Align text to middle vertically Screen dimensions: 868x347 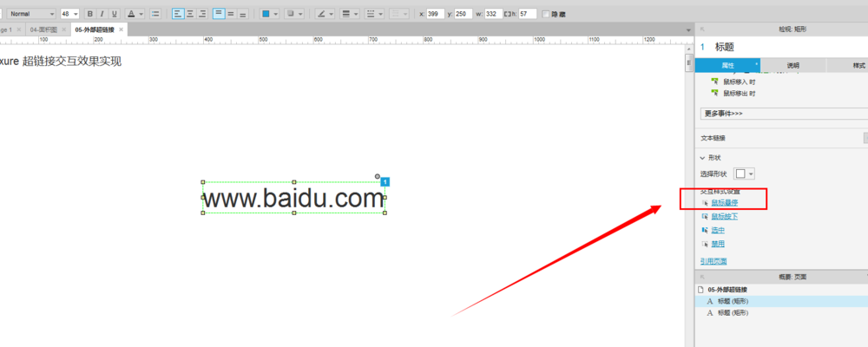231,14
